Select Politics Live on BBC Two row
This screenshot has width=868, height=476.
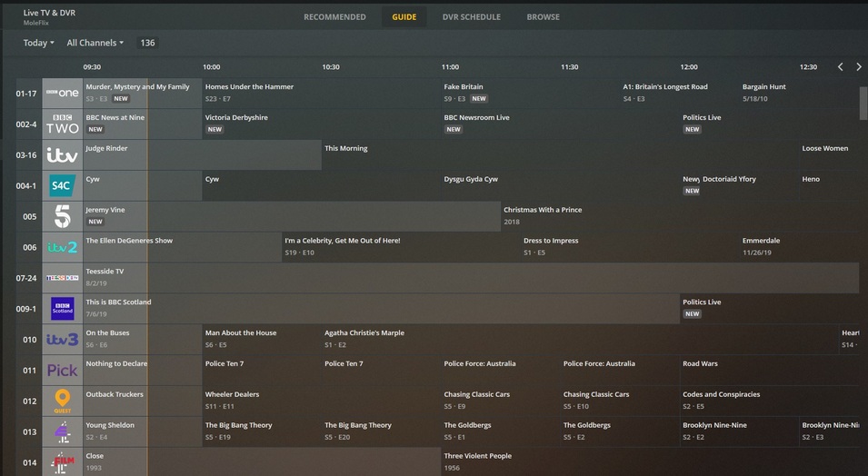tap(770, 124)
